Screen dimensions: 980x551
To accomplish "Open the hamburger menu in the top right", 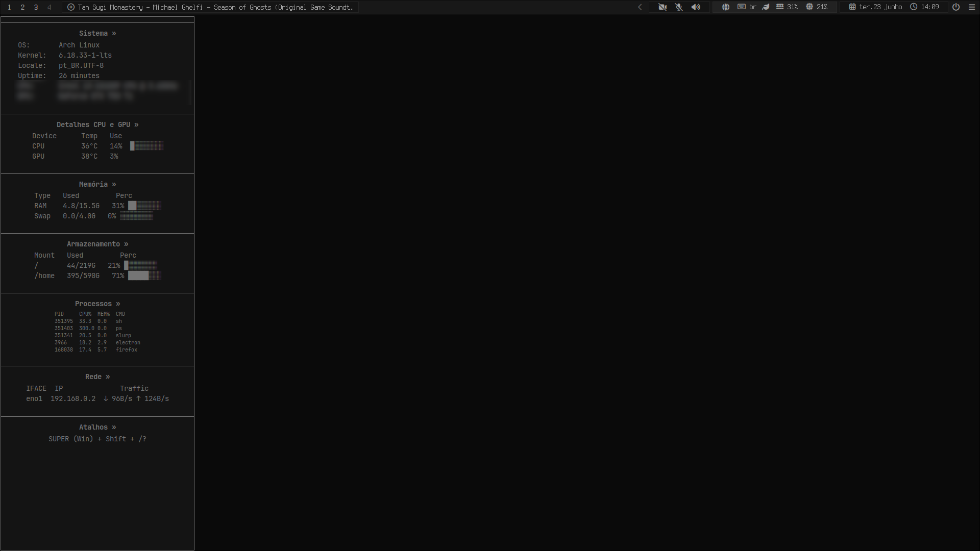I will click(x=972, y=7).
